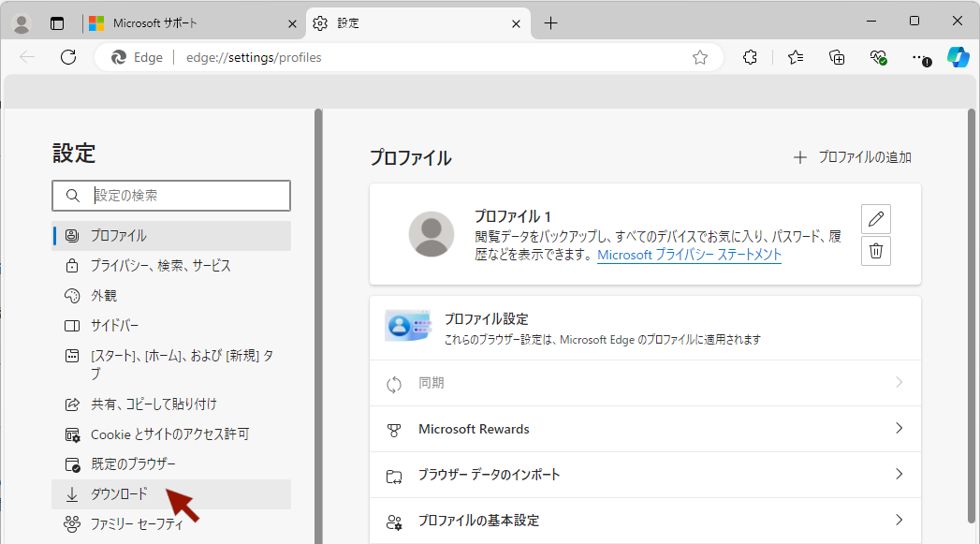The height and width of the screenshot is (544, 980).
Task: Open the Extensions puzzle icon
Action: click(750, 57)
